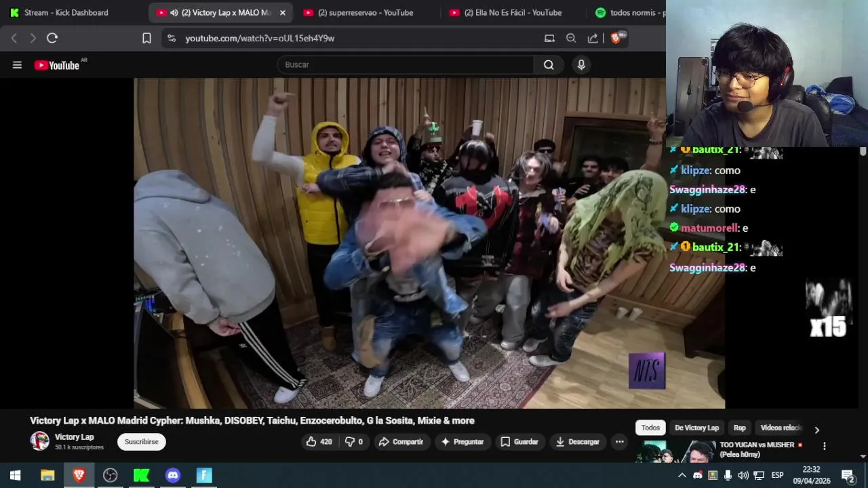The width and height of the screenshot is (868, 488).
Task: Open File Explorer from the taskbar
Action: click(47, 475)
